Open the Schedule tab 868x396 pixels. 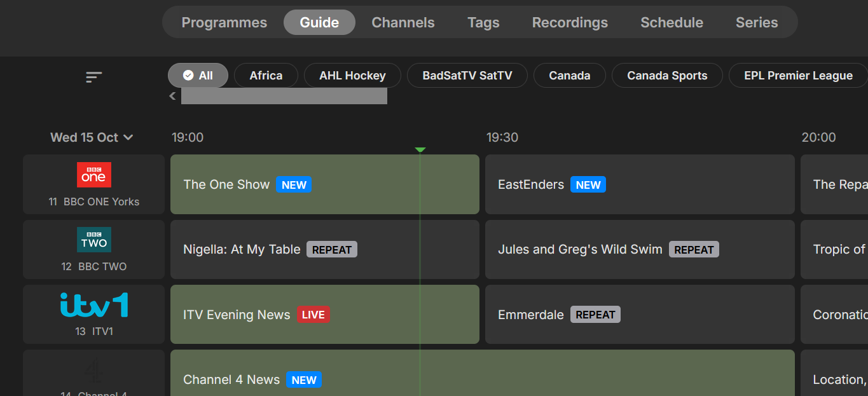point(672,22)
